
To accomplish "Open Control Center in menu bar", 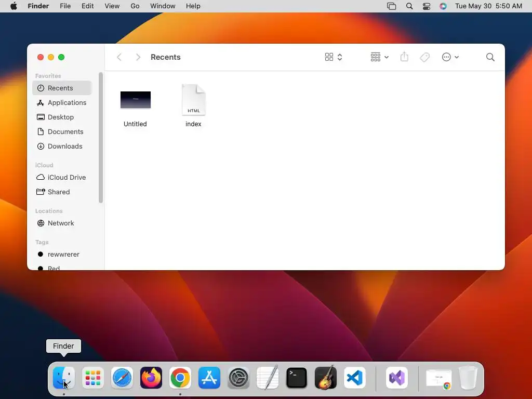I will (x=427, y=6).
